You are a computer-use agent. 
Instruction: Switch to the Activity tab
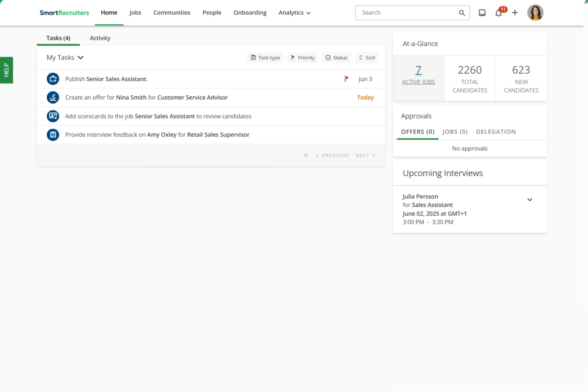pos(100,38)
